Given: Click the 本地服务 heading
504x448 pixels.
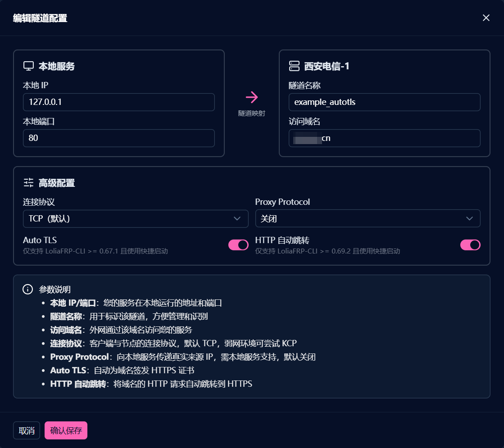Looking at the screenshot, I should [x=57, y=66].
